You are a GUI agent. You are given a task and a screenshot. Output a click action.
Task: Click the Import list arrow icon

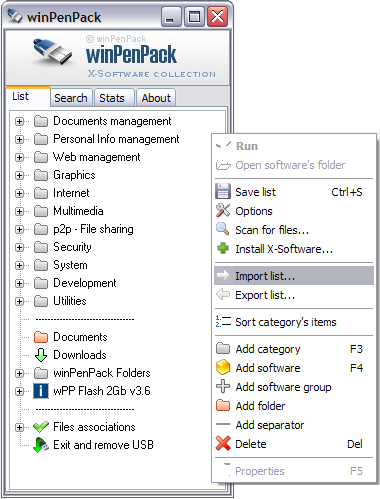pyautogui.click(x=223, y=275)
